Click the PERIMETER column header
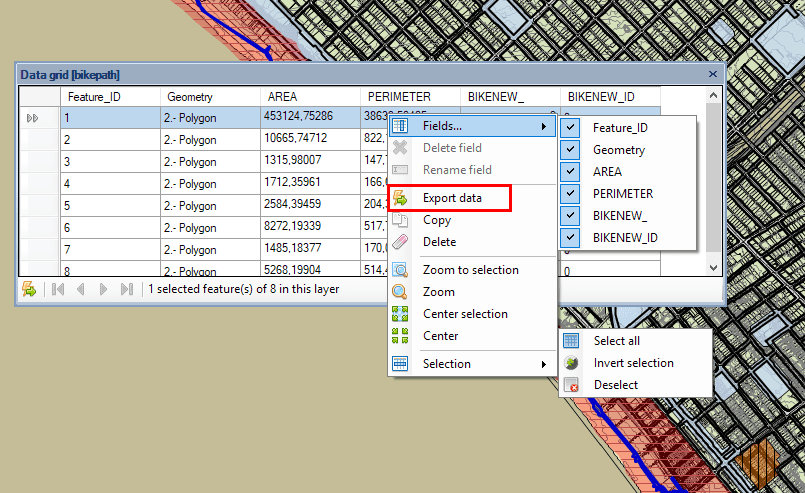The height and width of the screenshot is (493, 805). pos(399,97)
